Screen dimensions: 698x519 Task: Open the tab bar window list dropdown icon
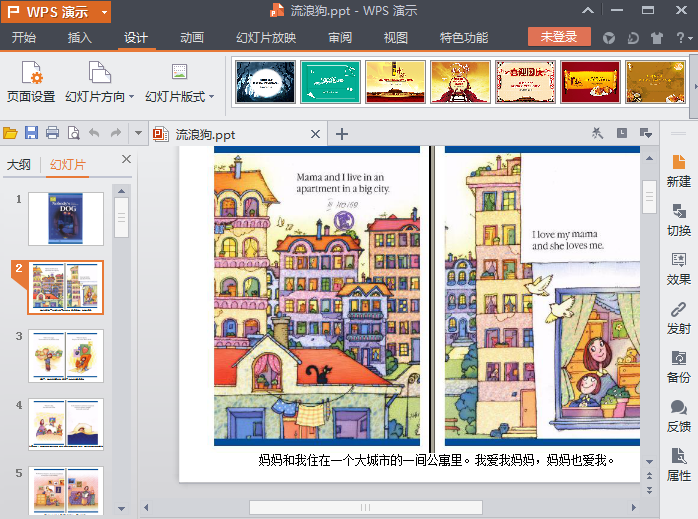(x=645, y=133)
